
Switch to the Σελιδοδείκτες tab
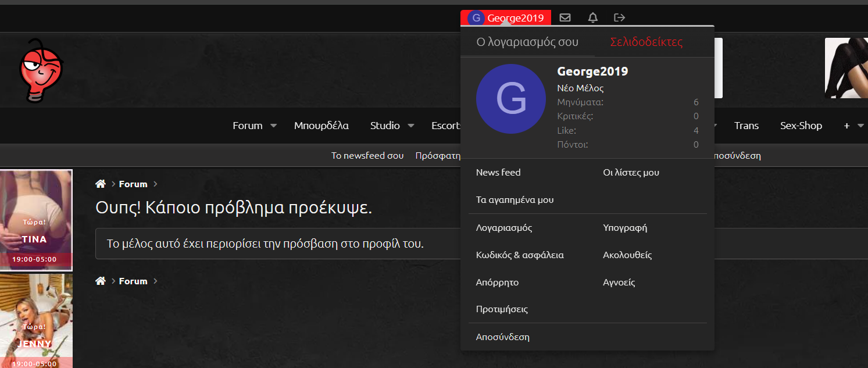pyautogui.click(x=646, y=42)
